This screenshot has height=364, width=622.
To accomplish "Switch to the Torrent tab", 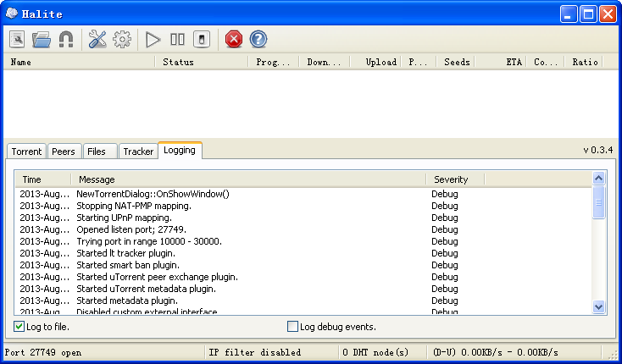I will pyautogui.click(x=25, y=152).
